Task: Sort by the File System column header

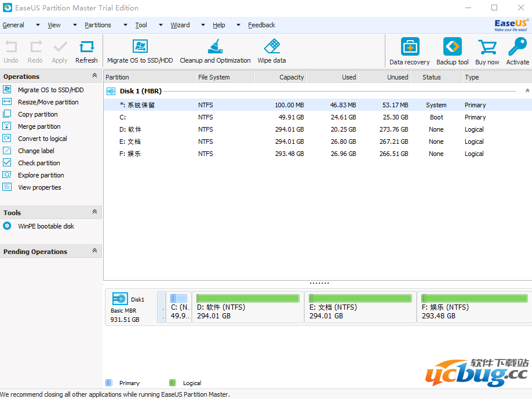Action: click(x=225, y=77)
